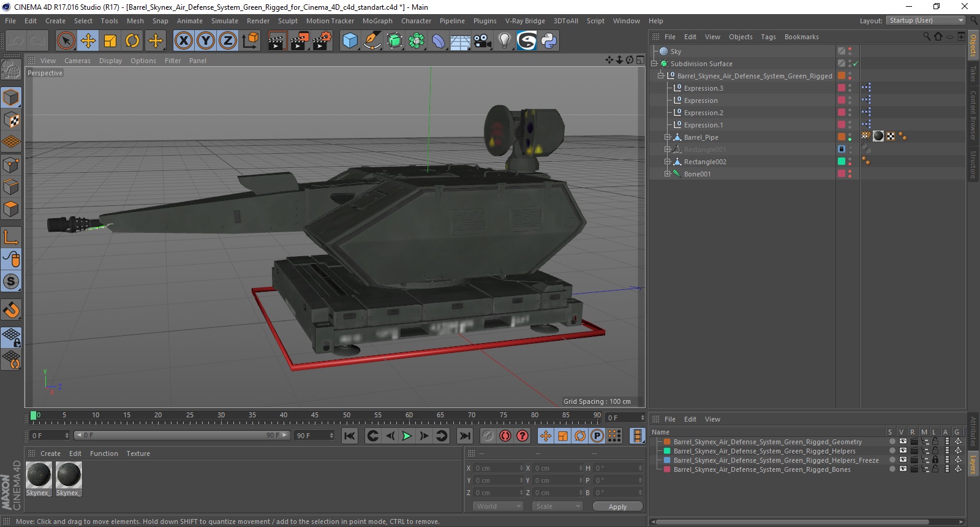This screenshot has width=980, height=527.
Task: Expand the Rectangle001 object
Action: 668,150
